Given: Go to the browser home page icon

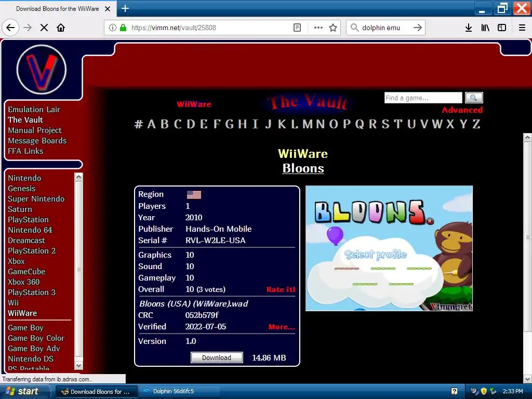Looking at the screenshot, I should pyautogui.click(x=61, y=28).
